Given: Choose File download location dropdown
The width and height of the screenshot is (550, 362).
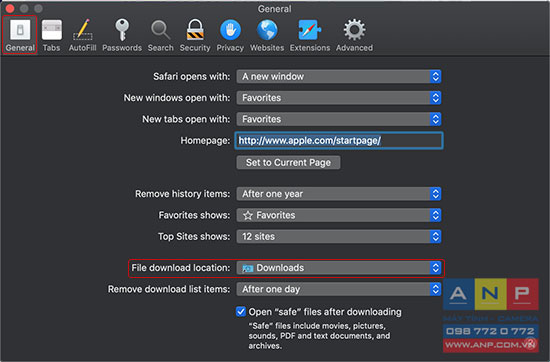Looking at the screenshot, I should [x=339, y=268].
